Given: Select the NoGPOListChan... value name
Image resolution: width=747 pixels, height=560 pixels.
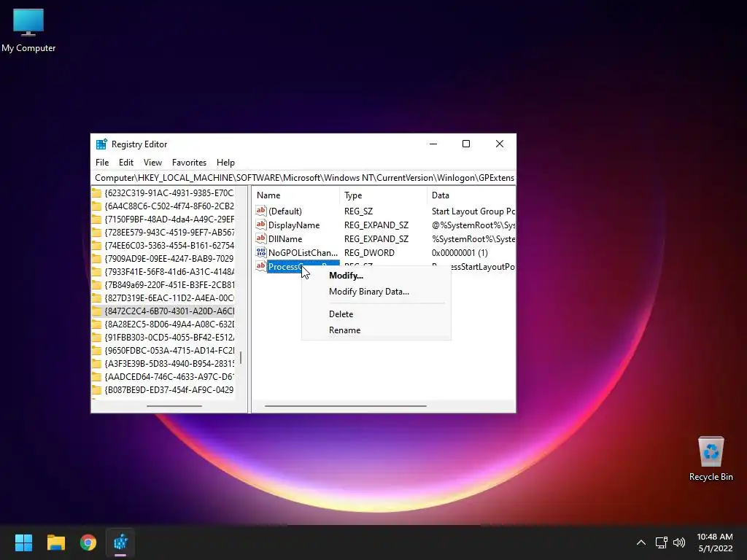Looking at the screenshot, I should [x=303, y=252].
